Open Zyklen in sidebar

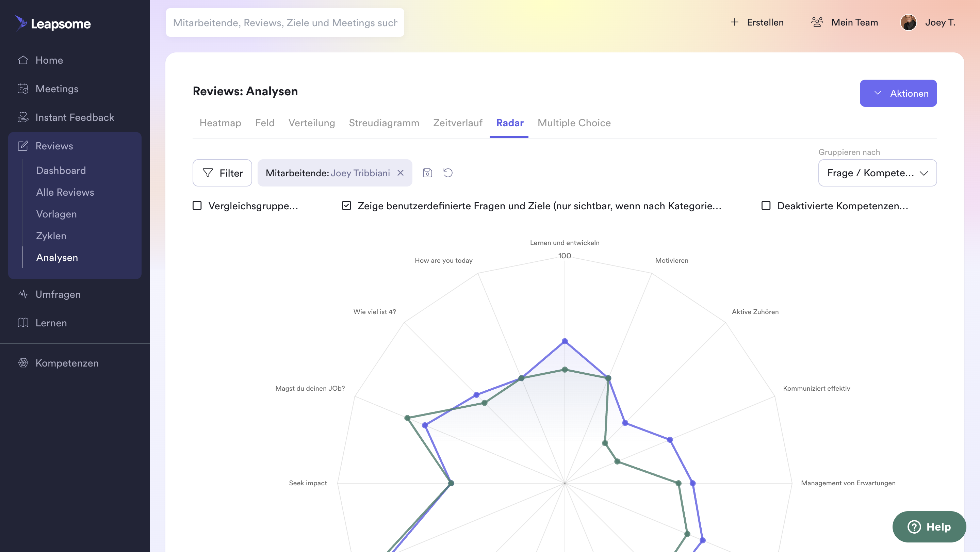[x=51, y=236]
